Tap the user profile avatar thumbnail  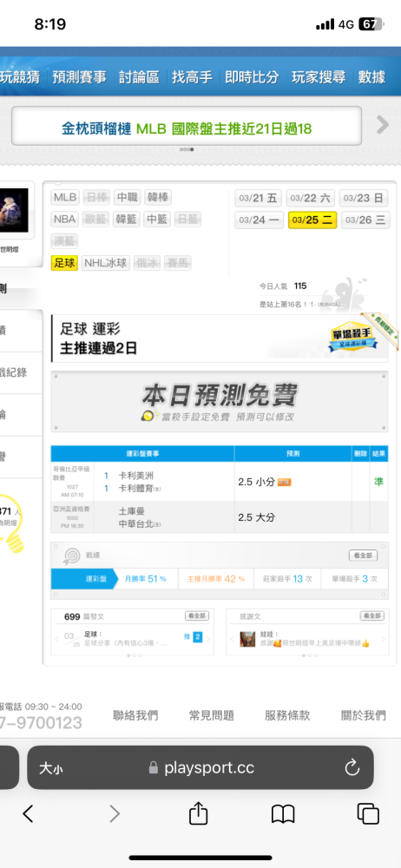pyautogui.click(x=14, y=210)
